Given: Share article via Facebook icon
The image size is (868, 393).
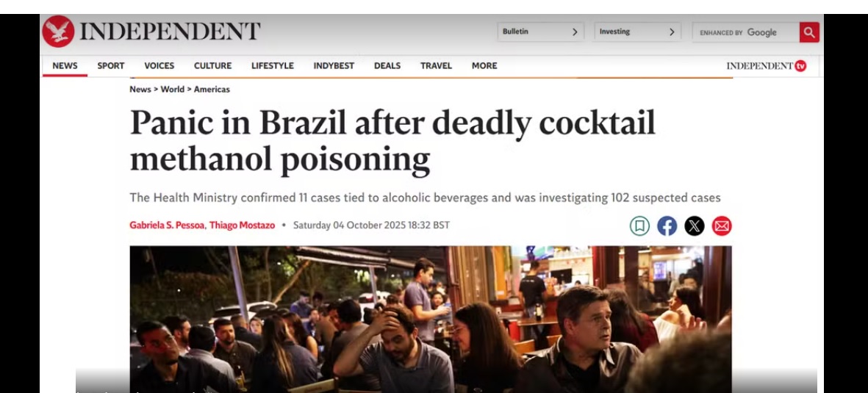Looking at the screenshot, I should click(667, 226).
